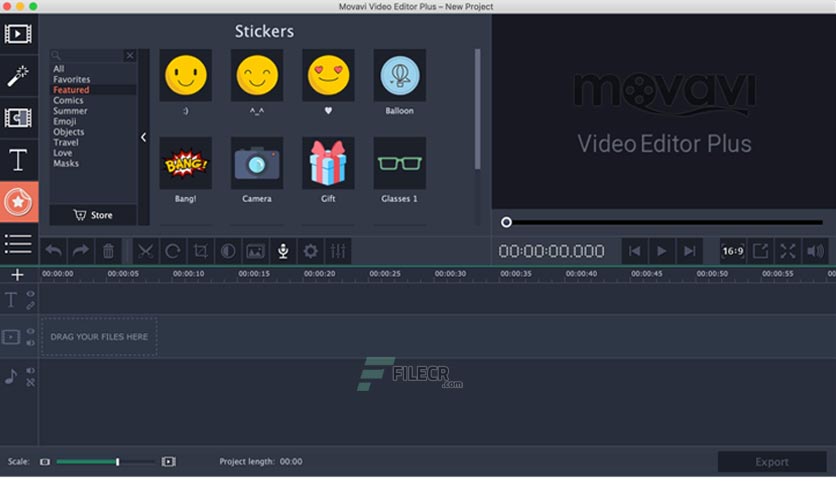Toggle video track visibility eye

point(30,331)
